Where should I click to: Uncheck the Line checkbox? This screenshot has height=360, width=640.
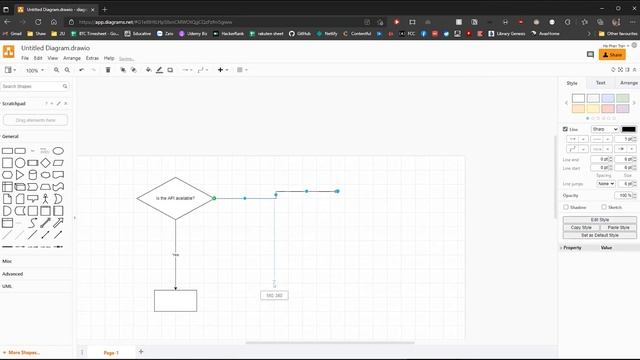click(x=565, y=129)
